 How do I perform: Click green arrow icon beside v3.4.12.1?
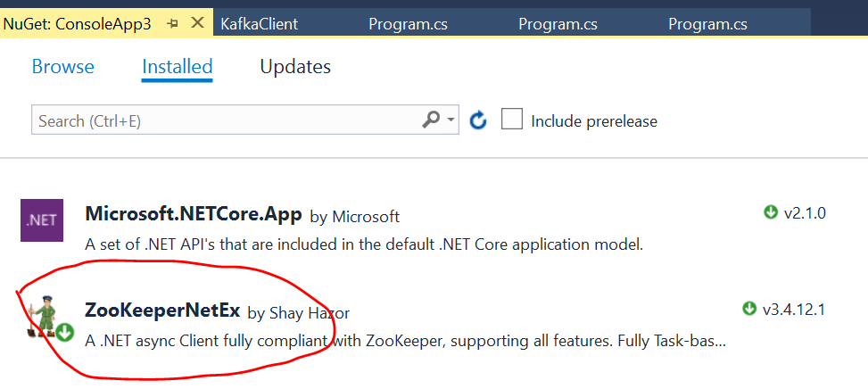749,309
